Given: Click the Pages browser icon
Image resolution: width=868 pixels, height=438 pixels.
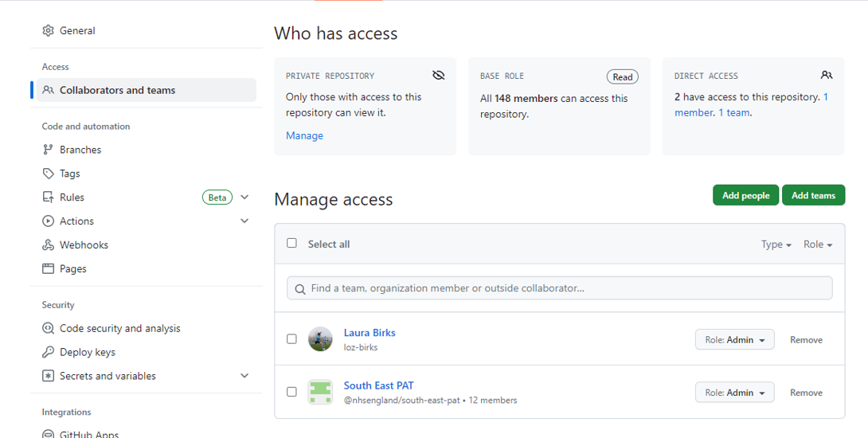Looking at the screenshot, I should (48, 268).
